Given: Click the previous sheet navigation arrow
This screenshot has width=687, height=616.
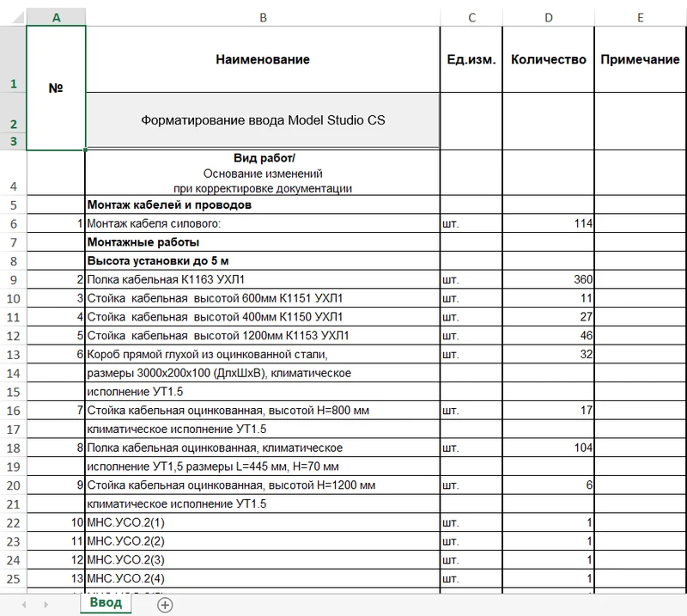Looking at the screenshot, I should pos(23,605).
